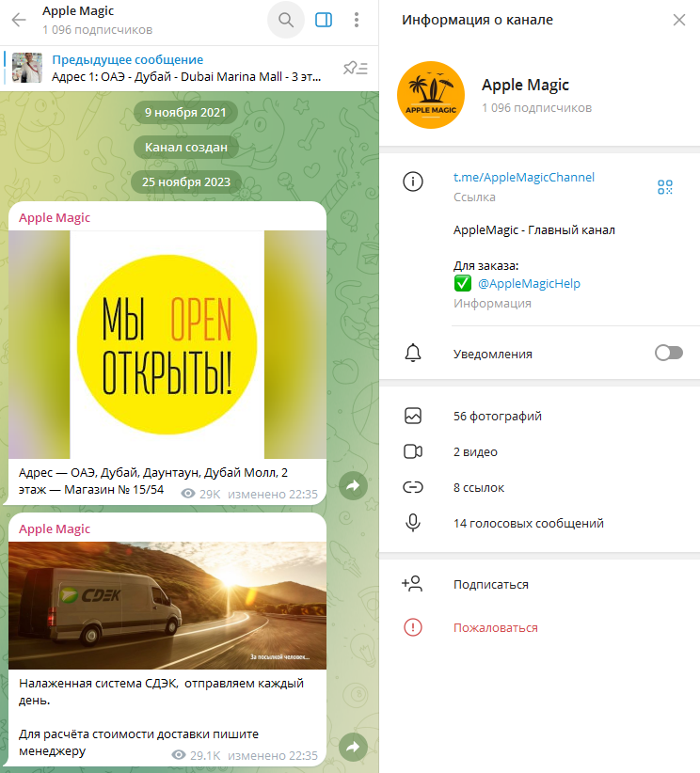Show the 8 ссылок shared links
This screenshot has width=700, height=773.
click(478, 487)
